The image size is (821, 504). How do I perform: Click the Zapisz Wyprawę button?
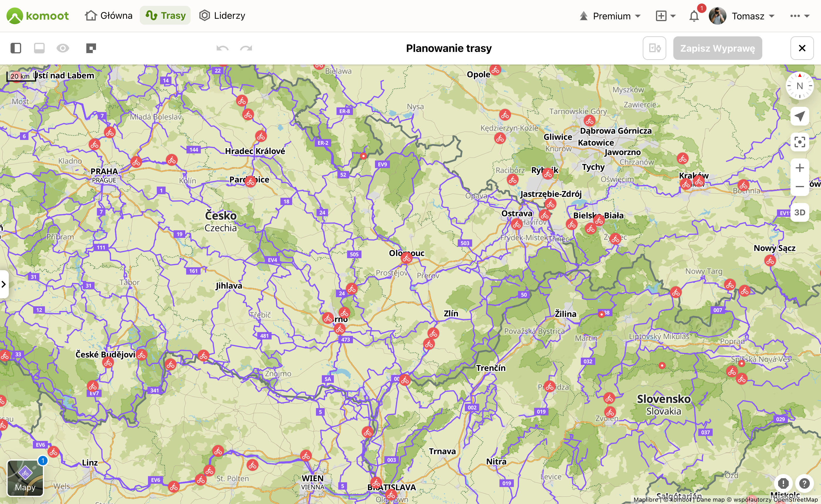(x=717, y=48)
